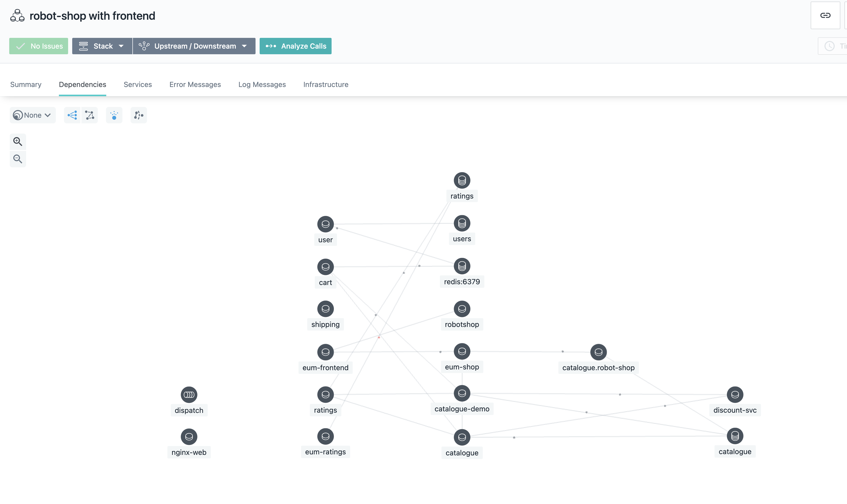Click the discount-svc service node icon

[735, 395]
